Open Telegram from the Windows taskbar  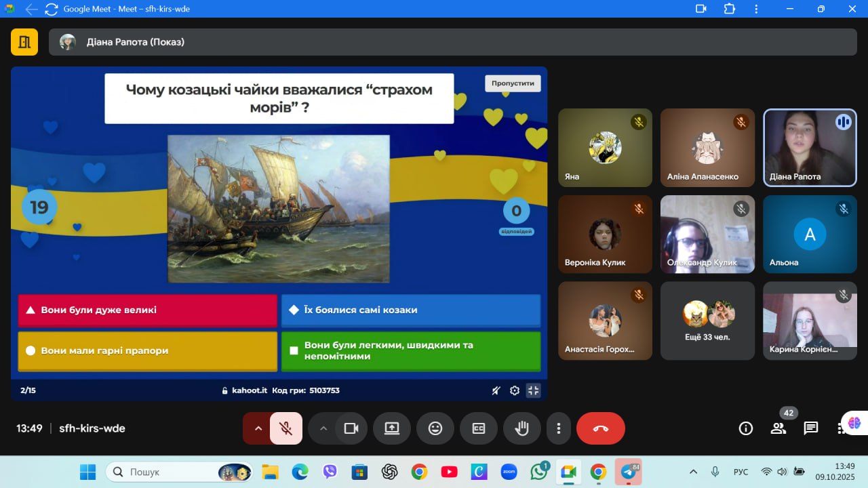click(627, 472)
